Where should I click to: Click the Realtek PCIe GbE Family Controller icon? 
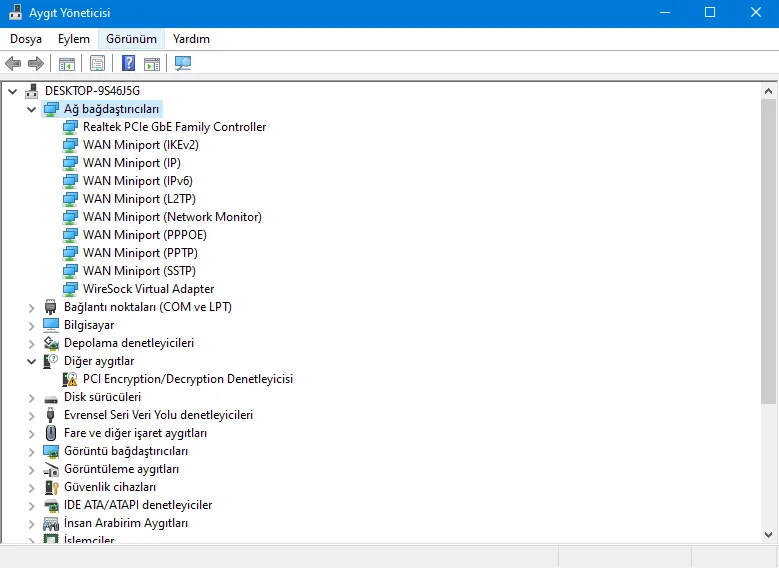pos(70,127)
